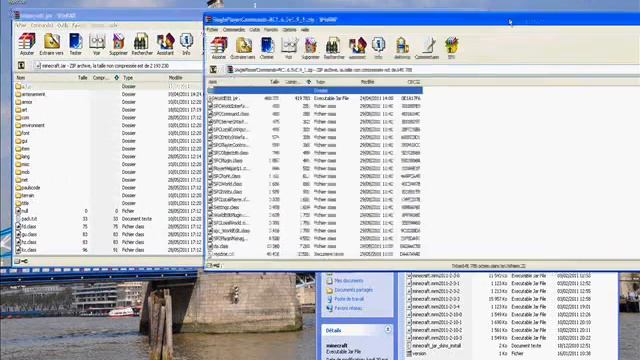Sort by CRC32 column in SinglePlayerCommands window
Screen dimensions: 640x360
click(x=413, y=82)
